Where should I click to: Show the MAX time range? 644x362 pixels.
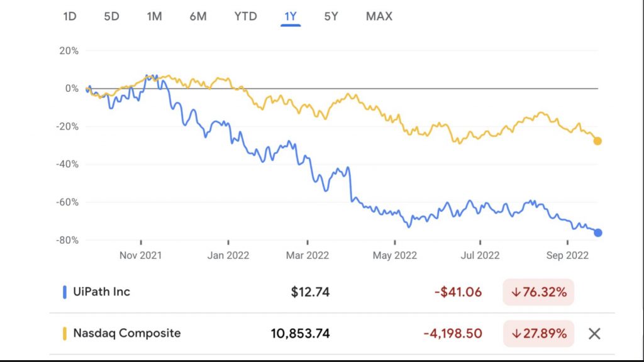[x=379, y=16]
